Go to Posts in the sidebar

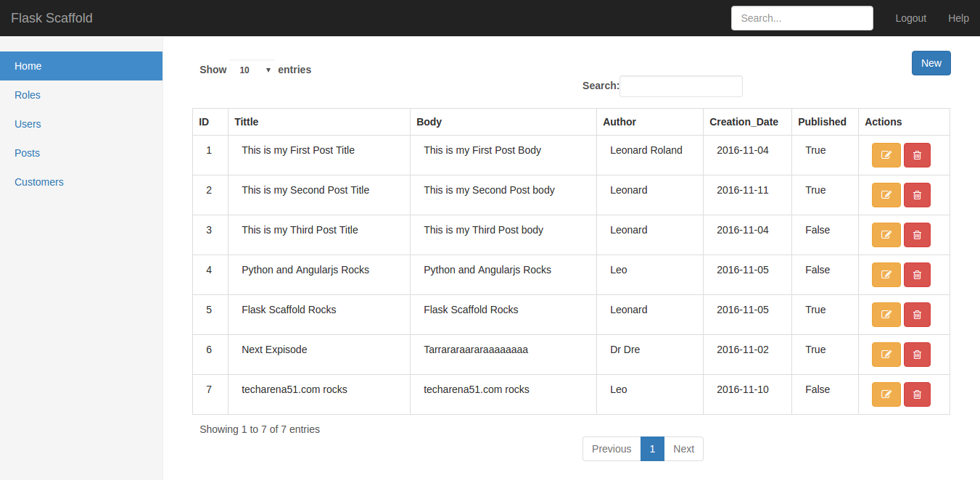(x=28, y=153)
